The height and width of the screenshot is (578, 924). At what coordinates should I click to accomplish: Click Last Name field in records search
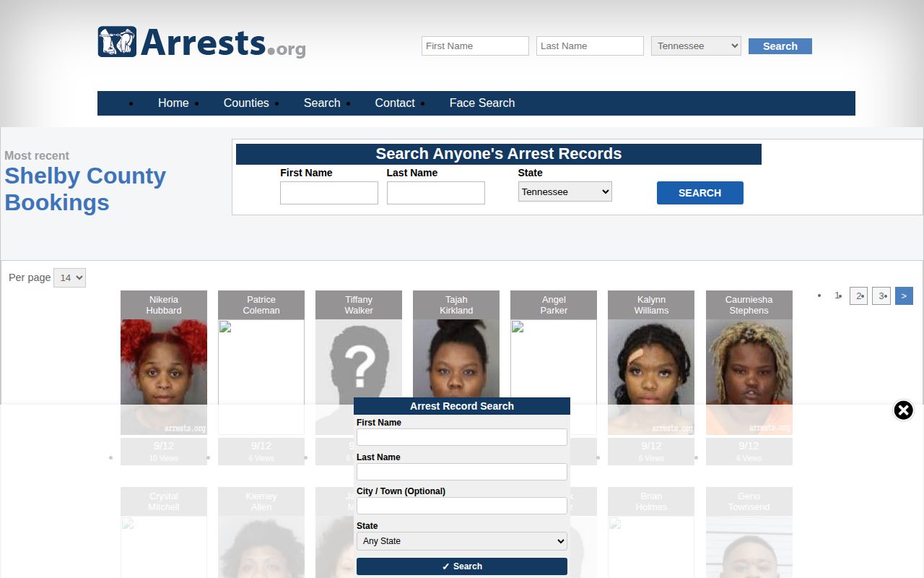coord(436,193)
